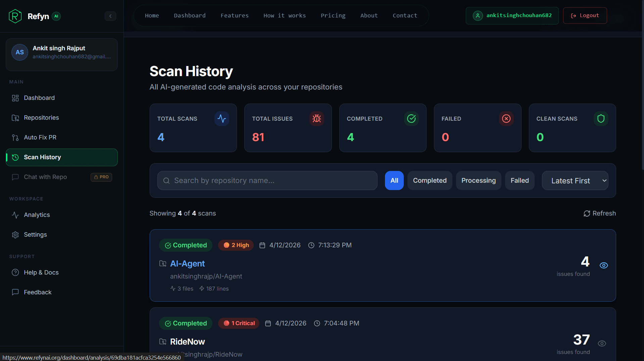Open the Latest First sort dropdown
Screen dimensions: 644x361
pyautogui.click(x=575, y=181)
